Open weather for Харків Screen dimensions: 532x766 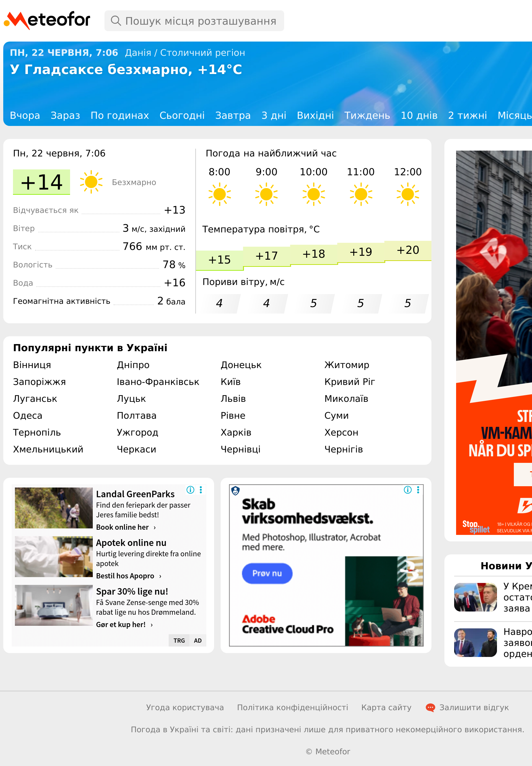tap(236, 433)
